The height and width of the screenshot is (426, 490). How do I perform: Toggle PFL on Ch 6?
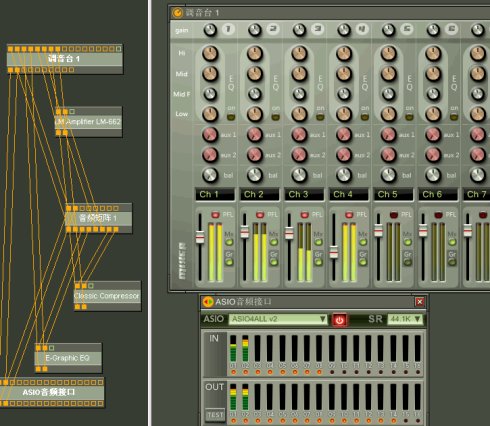click(x=439, y=215)
